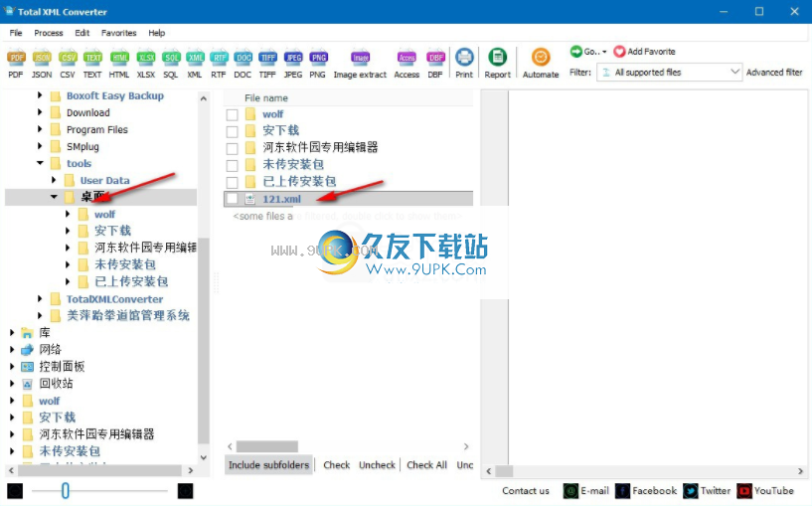Open the Process menu
The image size is (812, 506).
click(x=49, y=33)
